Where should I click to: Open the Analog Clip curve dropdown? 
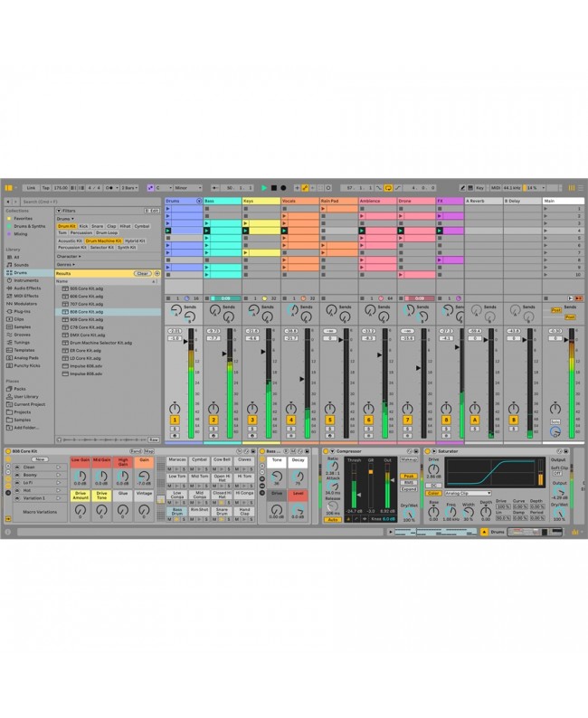click(468, 493)
